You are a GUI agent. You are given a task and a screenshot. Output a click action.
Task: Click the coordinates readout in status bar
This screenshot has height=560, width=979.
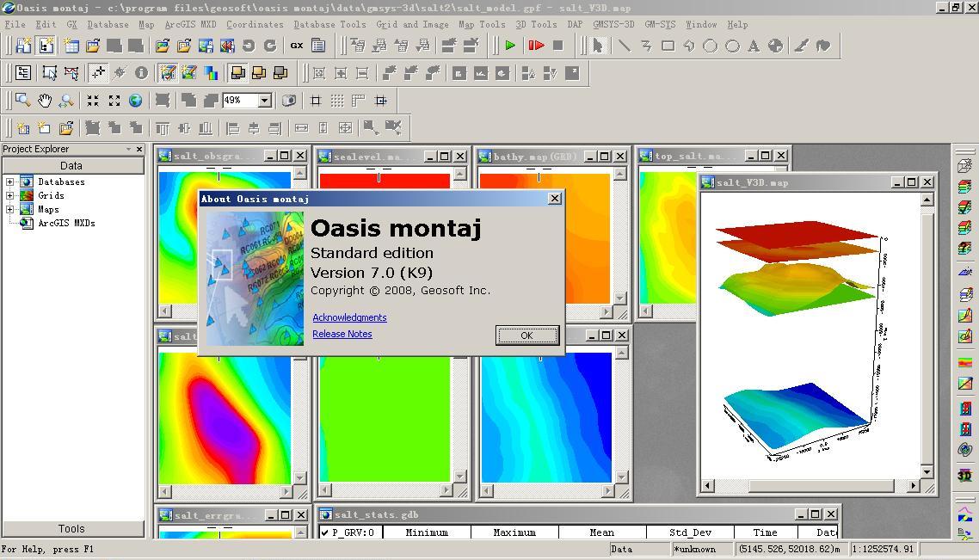coord(790,550)
